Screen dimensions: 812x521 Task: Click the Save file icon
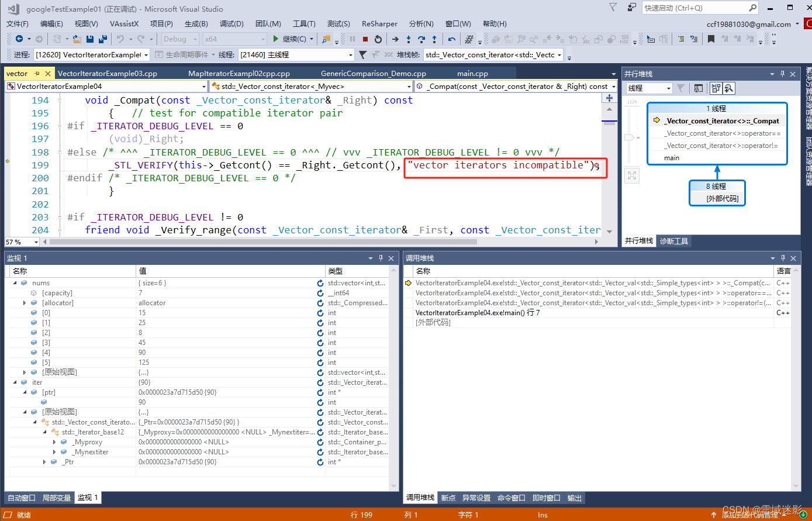(x=90, y=39)
